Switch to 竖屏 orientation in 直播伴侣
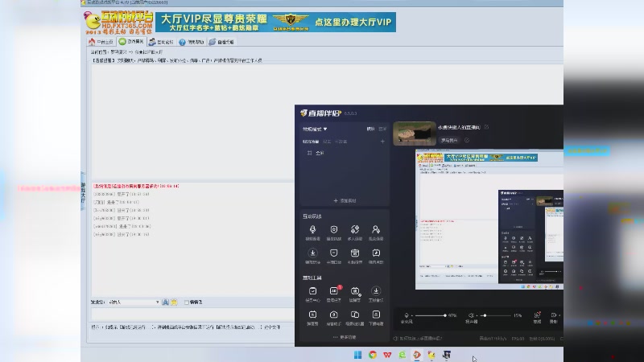This screenshot has height=362, width=644. click(x=382, y=129)
